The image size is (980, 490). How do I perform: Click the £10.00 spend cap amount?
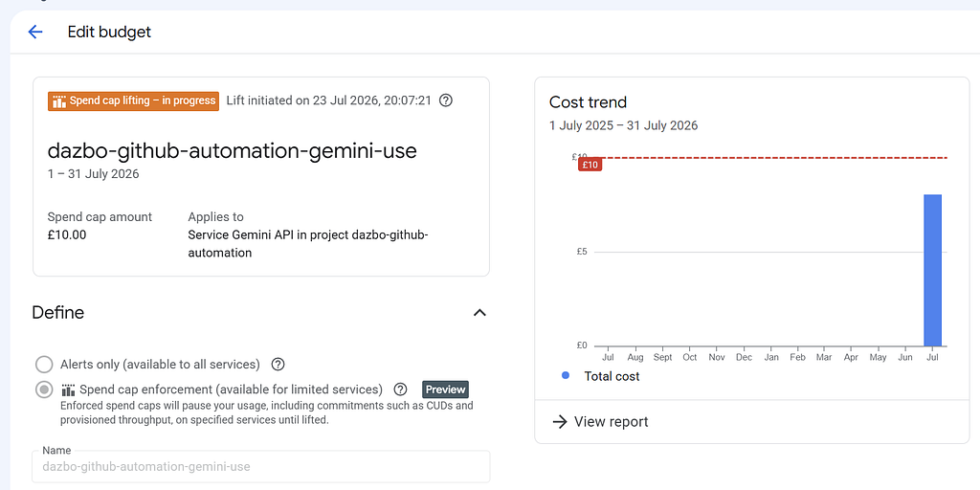point(67,235)
